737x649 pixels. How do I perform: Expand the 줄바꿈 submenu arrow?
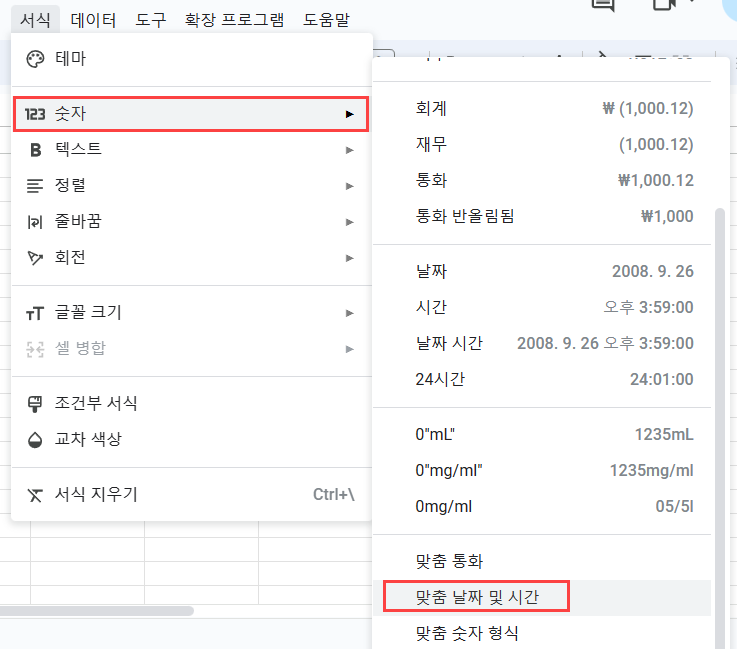pyautogui.click(x=349, y=222)
